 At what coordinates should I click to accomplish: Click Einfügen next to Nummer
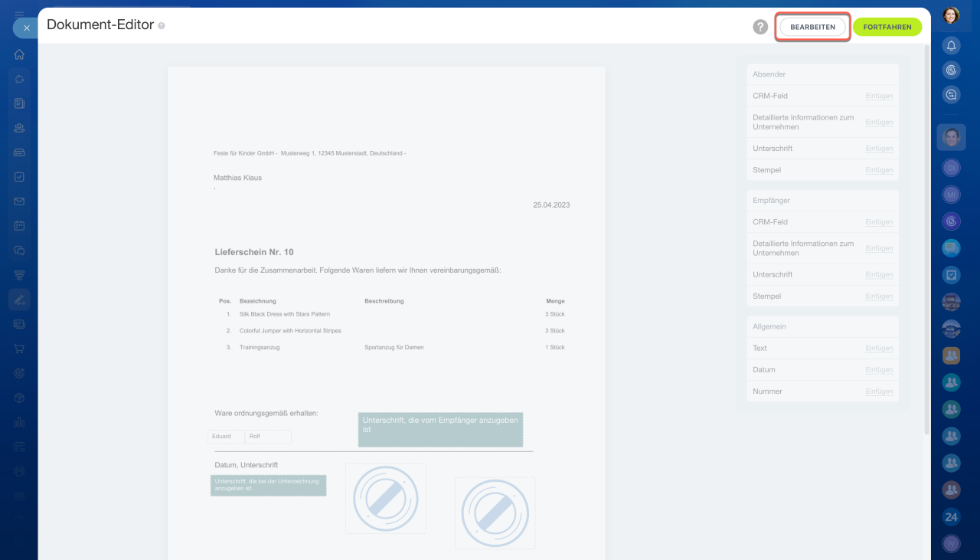pyautogui.click(x=879, y=391)
